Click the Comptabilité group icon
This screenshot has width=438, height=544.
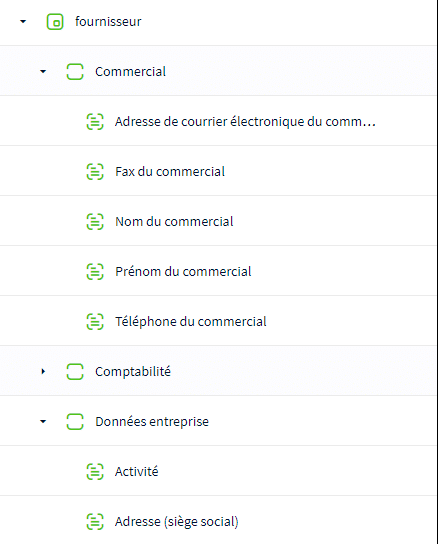coord(75,372)
